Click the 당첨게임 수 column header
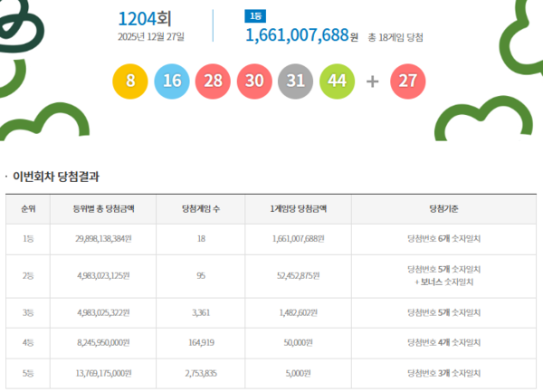Image resolution: width=543 pixels, height=392 pixels. pos(201,209)
